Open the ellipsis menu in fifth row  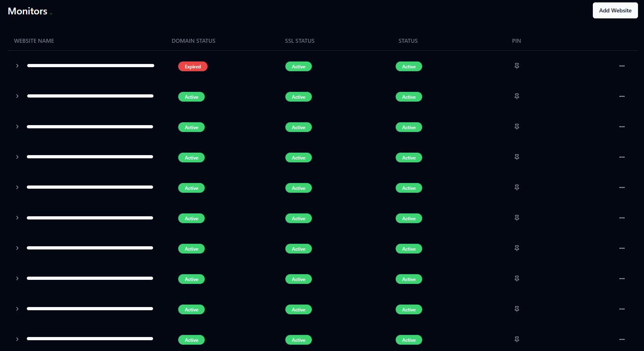[x=622, y=187]
